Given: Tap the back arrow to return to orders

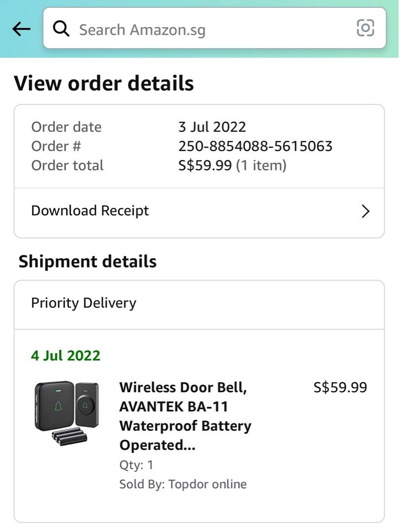Looking at the screenshot, I should pos(21,29).
